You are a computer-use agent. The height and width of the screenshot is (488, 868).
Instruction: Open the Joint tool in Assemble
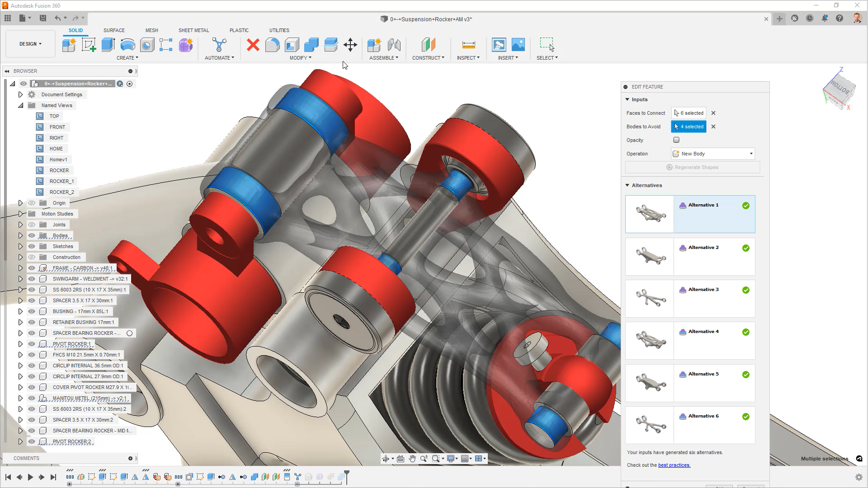point(394,45)
